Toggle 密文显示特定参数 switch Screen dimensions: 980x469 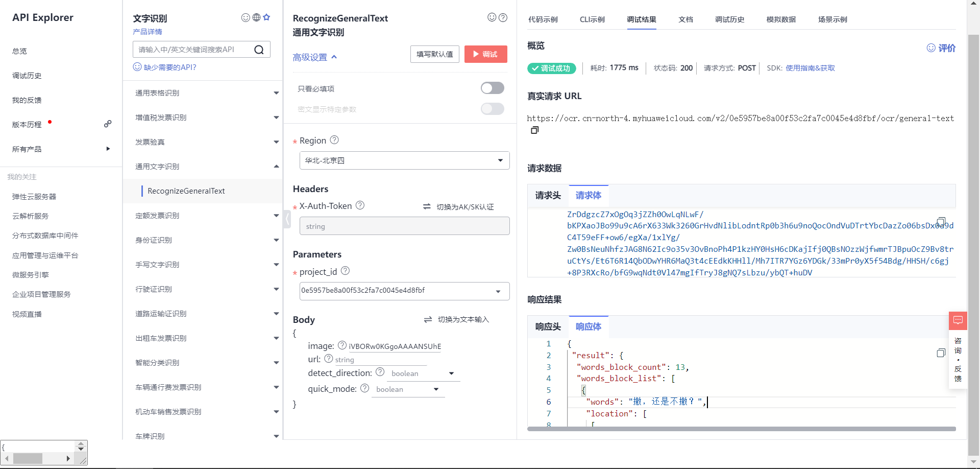[x=493, y=109]
